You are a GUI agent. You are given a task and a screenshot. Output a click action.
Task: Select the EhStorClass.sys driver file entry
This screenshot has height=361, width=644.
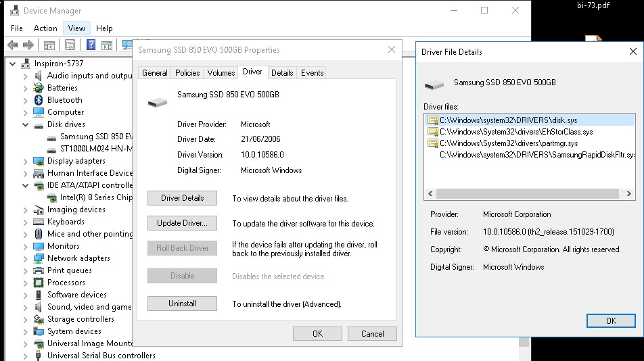point(530,132)
